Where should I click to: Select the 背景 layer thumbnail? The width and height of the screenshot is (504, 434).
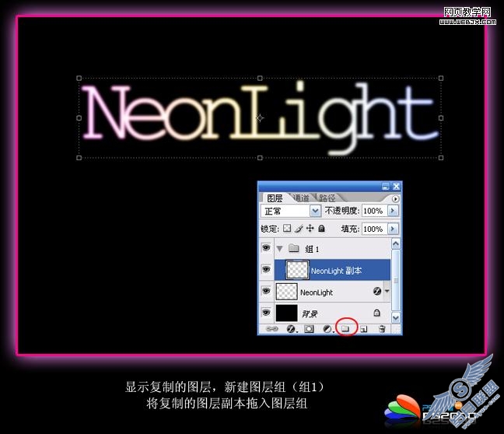tap(287, 313)
